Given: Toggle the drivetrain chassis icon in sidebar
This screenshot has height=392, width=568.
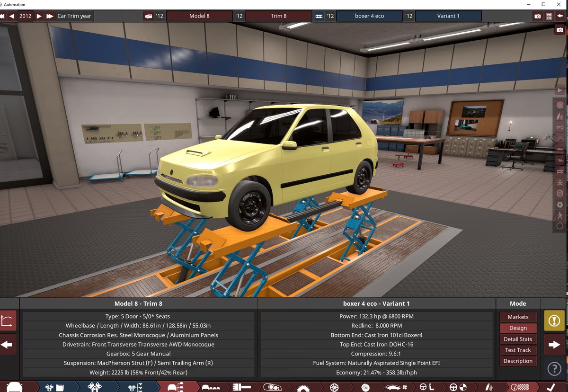Looking at the screenshot, I should 560,127.
